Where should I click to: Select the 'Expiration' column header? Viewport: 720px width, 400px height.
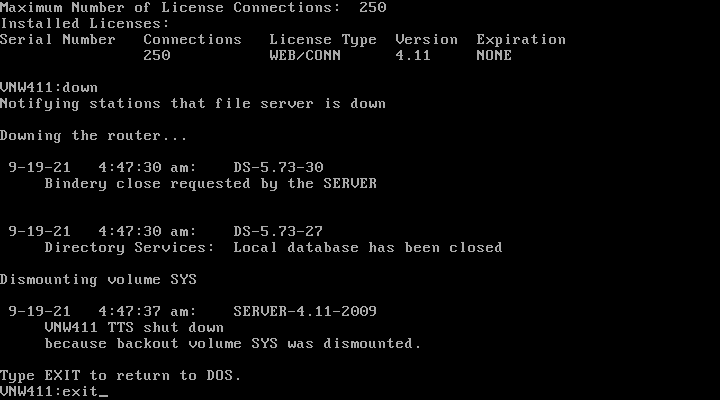coord(521,40)
